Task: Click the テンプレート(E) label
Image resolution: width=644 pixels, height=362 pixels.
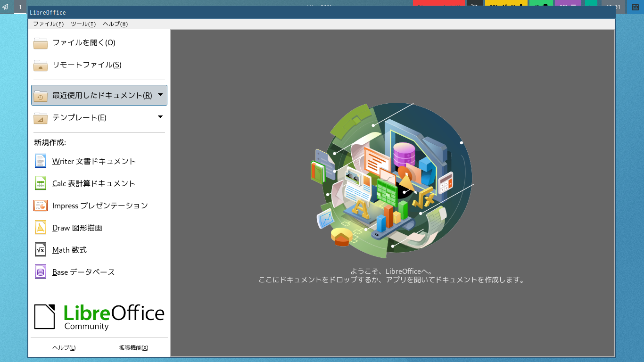Action: tap(79, 117)
